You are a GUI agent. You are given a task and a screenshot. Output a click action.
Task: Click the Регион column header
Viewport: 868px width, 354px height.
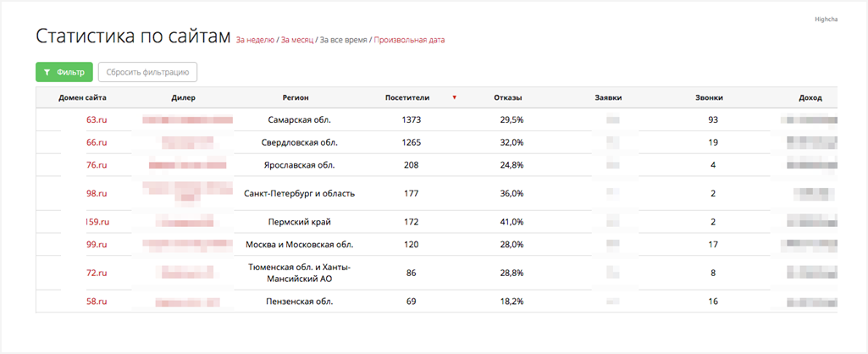[296, 98]
